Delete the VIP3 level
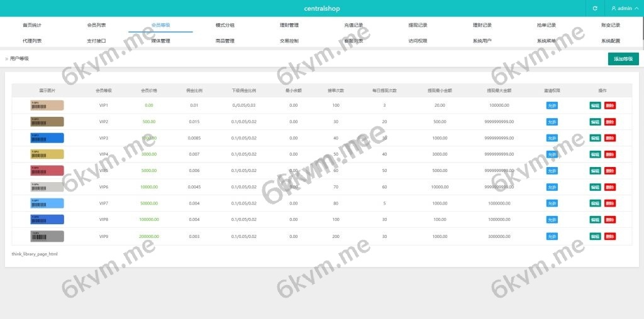 pos(610,138)
